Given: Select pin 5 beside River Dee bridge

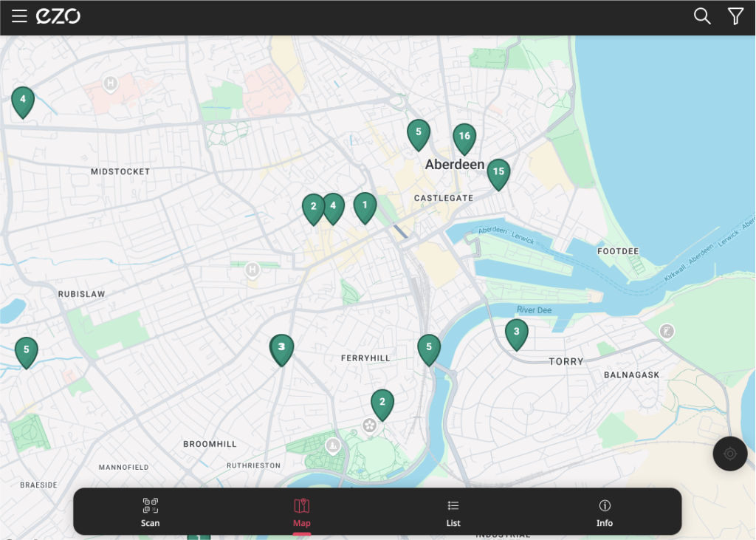Looking at the screenshot, I should (429, 349).
